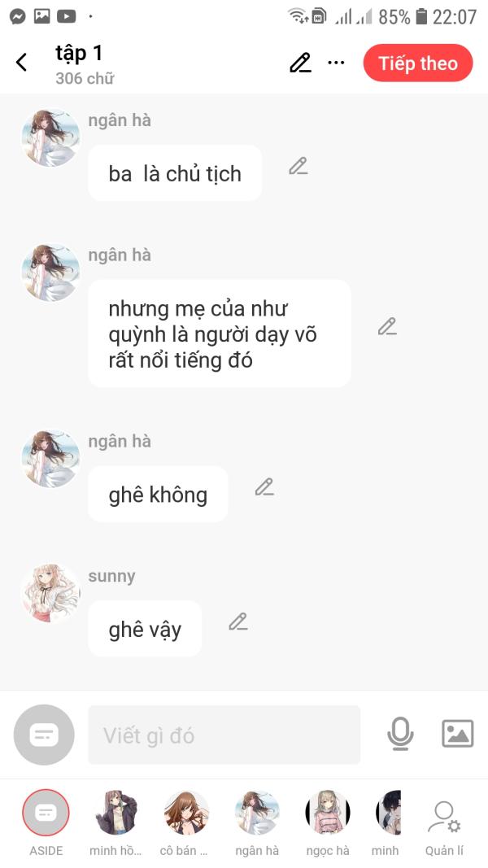Tap the microphone voice input icon

pos(400,734)
